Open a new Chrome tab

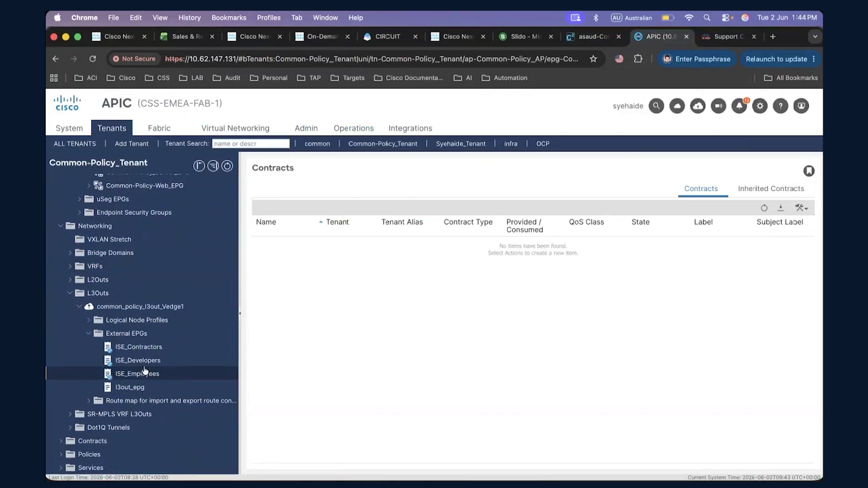tap(773, 37)
